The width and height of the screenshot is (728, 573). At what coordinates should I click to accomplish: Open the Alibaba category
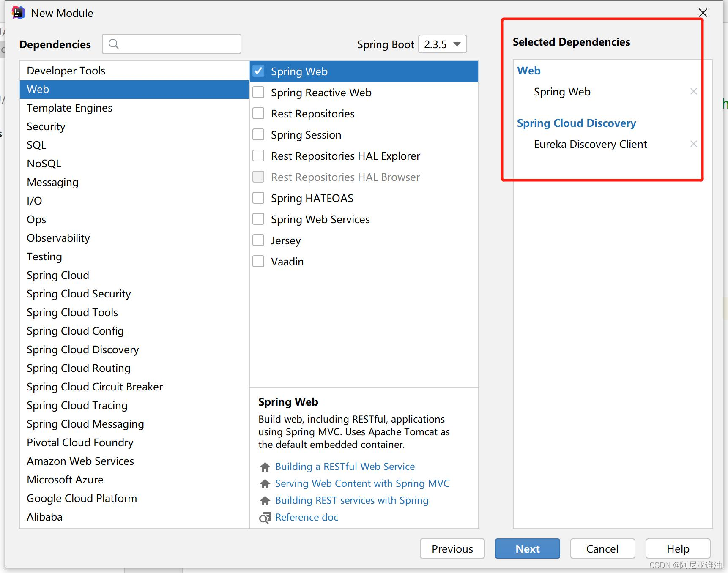134,517
